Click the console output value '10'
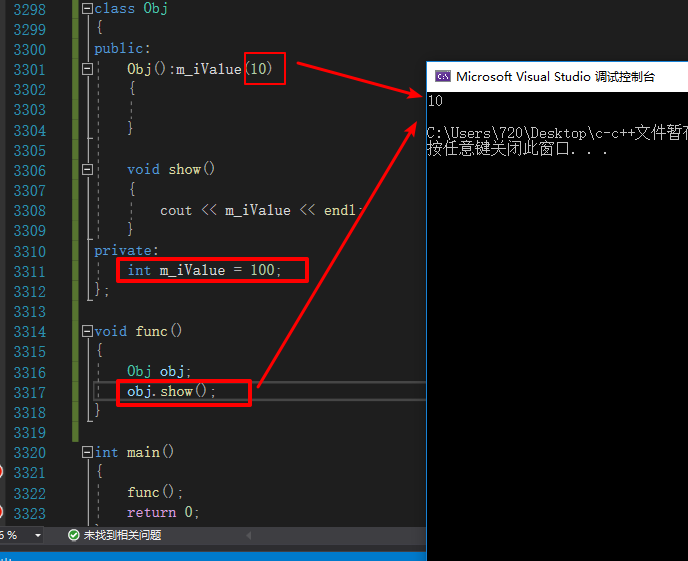Screen dimensions: 688x561 [435, 101]
